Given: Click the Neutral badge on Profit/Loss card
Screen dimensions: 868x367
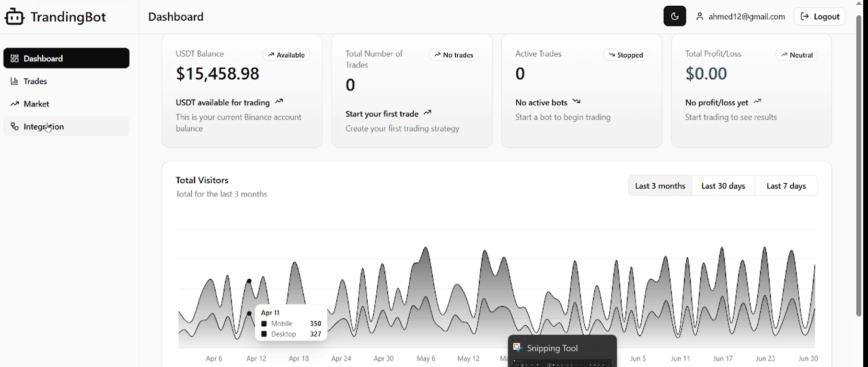Looking at the screenshot, I should coord(797,55).
